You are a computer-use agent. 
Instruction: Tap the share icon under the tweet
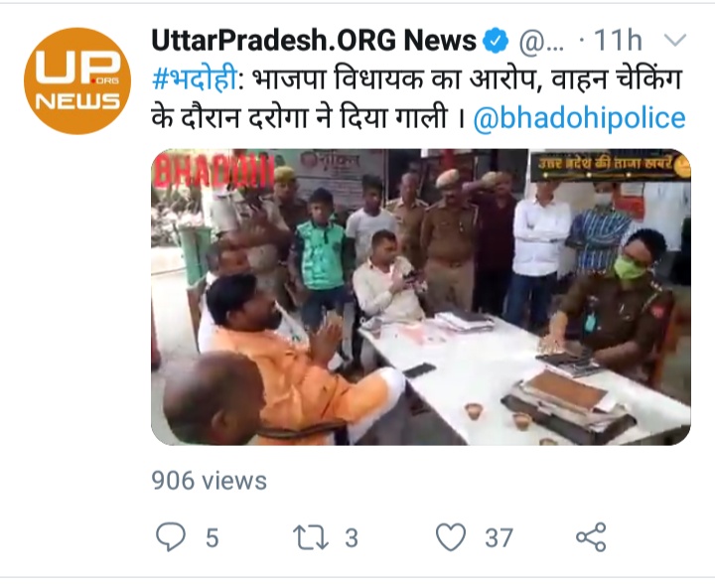point(591,537)
